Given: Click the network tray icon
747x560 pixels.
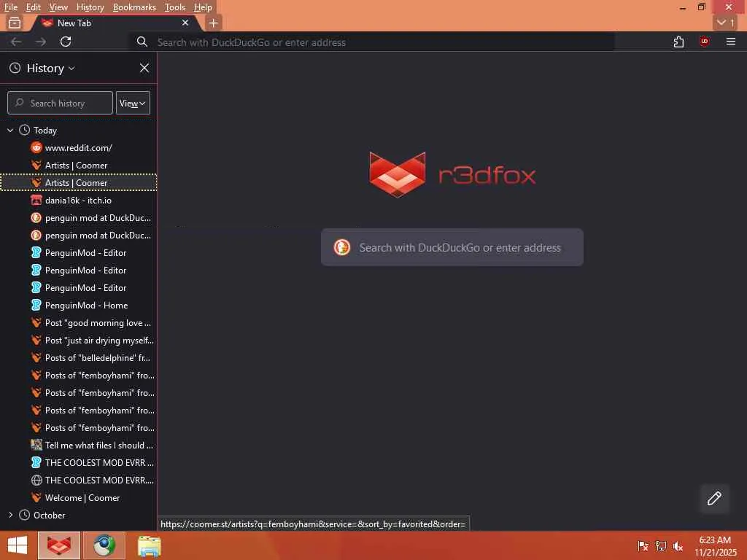Looking at the screenshot, I should pyautogui.click(x=661, y=546).
